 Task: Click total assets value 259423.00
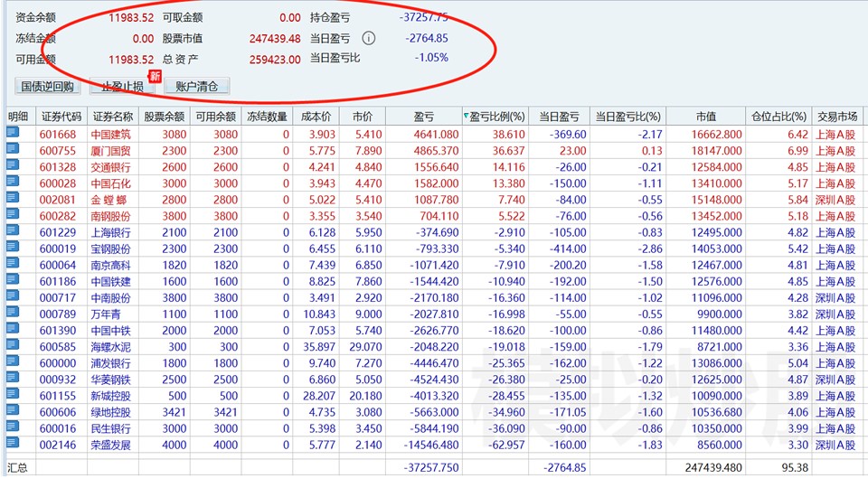(x=275, y=60)
